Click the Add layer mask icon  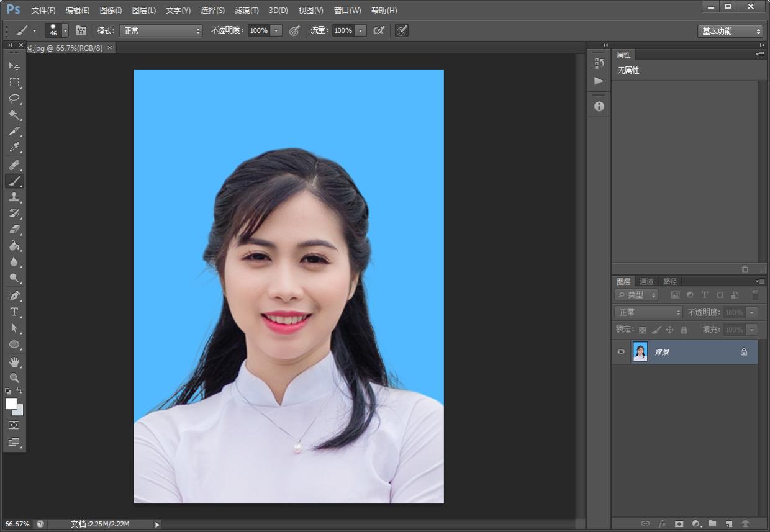(x=679, y=523)
